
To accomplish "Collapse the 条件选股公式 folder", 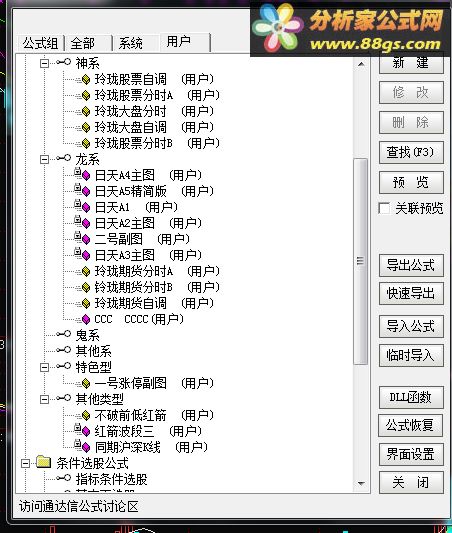I will click(25, 463).
